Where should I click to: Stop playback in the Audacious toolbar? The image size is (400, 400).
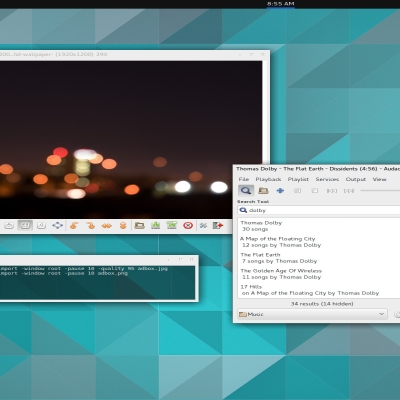(314, 191)
